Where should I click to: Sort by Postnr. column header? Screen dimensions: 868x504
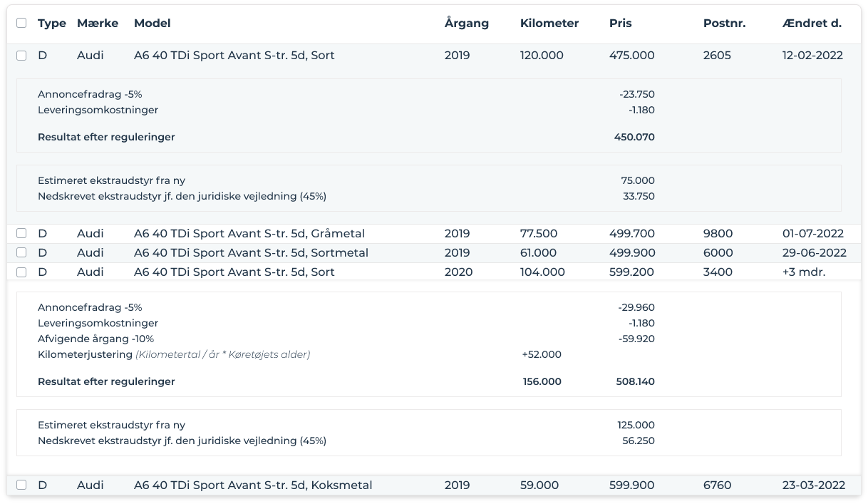click(724, 23)
